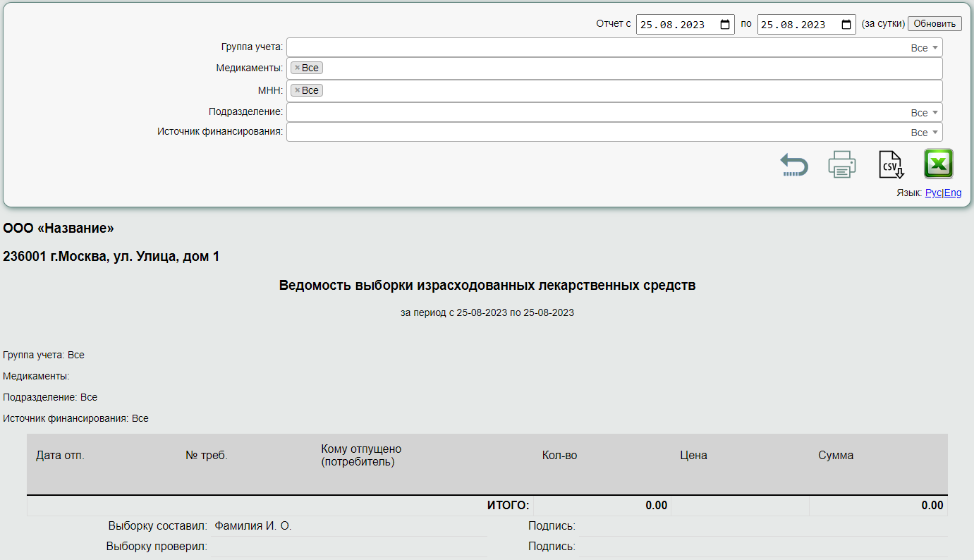
Task: Focus the report end date field
Action: pyautogui.click(x=795, y=25)
